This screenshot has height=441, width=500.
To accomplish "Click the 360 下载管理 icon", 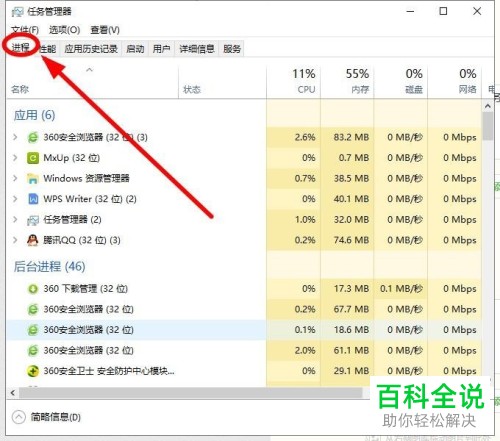I will [x=33, y=289].
